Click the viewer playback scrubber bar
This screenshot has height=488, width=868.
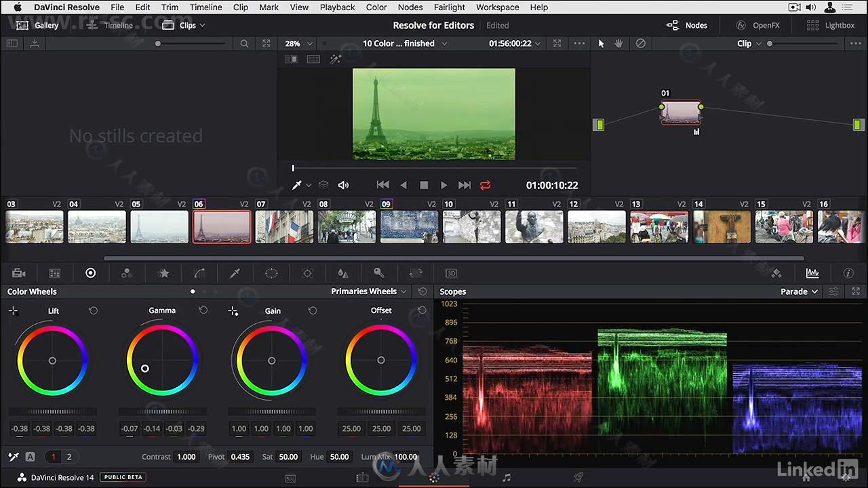coord(434,168)
